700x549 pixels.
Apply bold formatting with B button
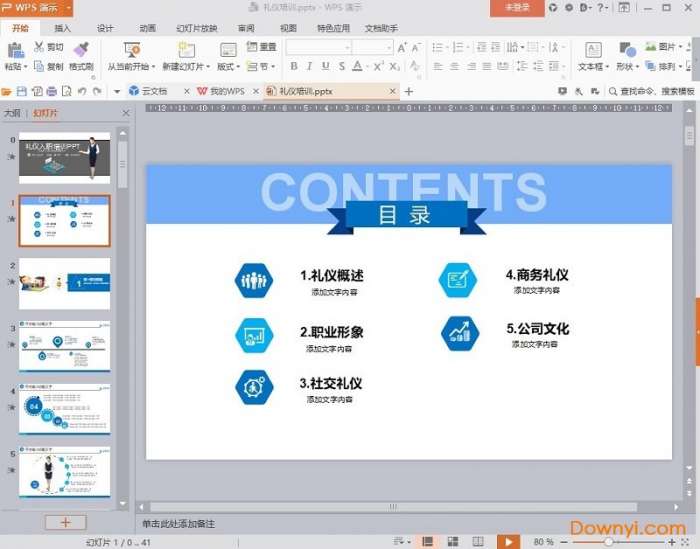(x=294, y=66)
